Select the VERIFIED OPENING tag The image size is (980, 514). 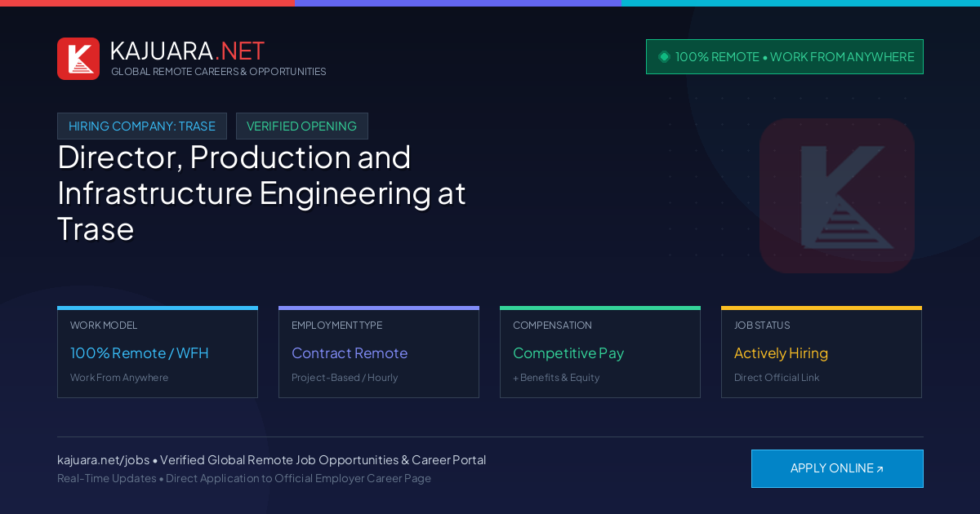pyautogui.click(x=302, y=126)
